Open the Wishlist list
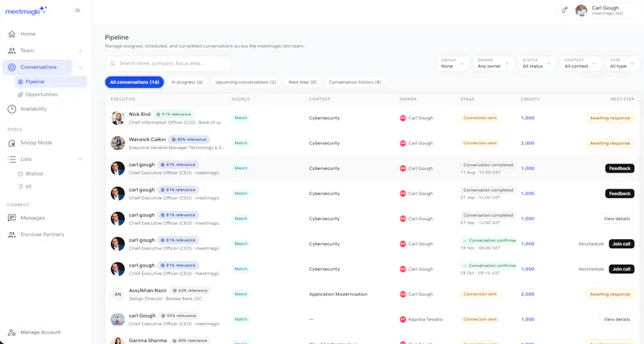 pyautogui.click(x=34, y=174)
